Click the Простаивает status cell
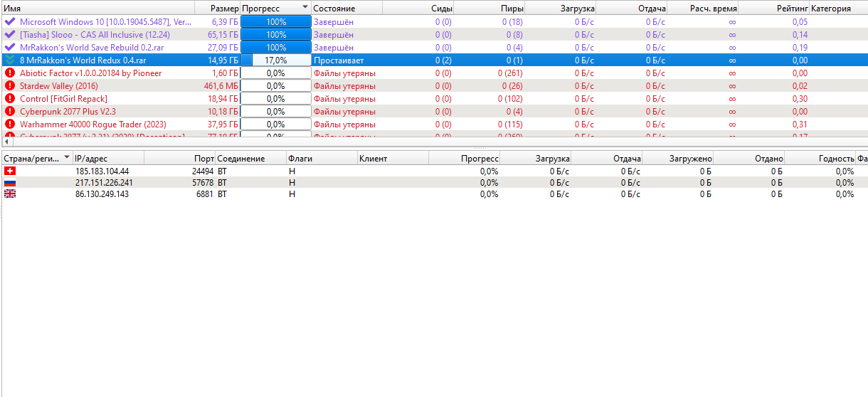868x397 pixels. pyautogui.click(x=339, y=60)
